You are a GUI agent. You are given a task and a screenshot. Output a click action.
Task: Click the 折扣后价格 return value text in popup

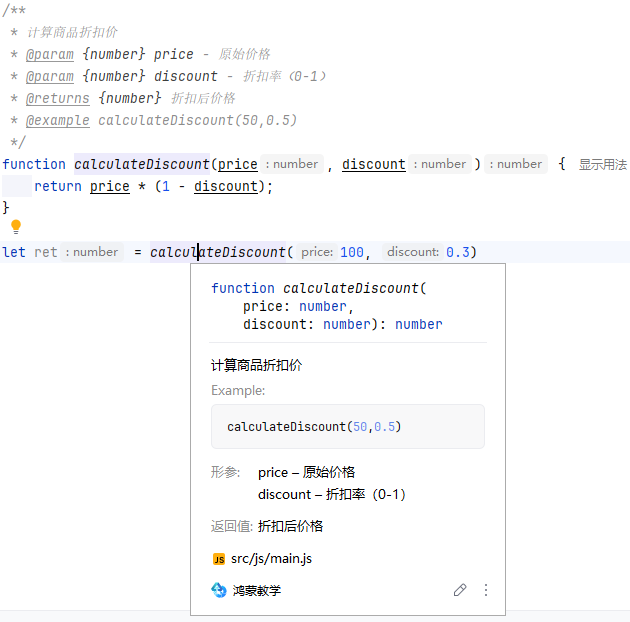290,526
